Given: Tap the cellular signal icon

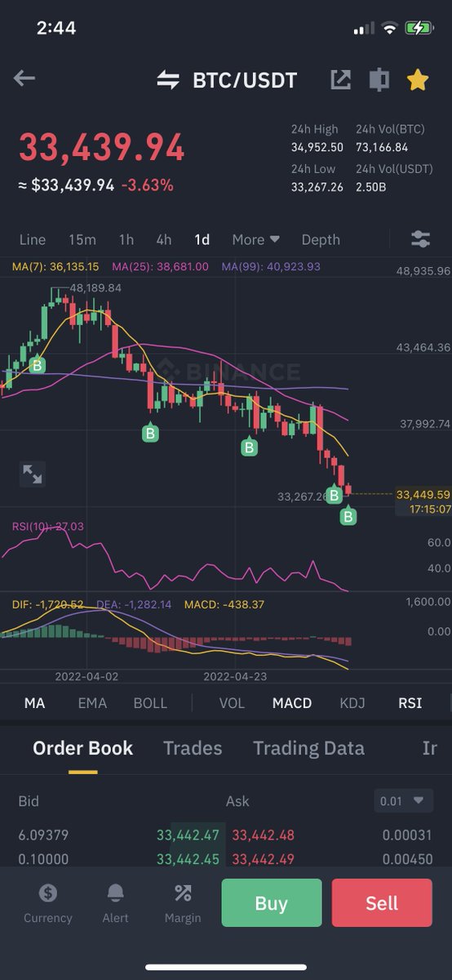Looking at the screenshot, I should pos(364,29).
